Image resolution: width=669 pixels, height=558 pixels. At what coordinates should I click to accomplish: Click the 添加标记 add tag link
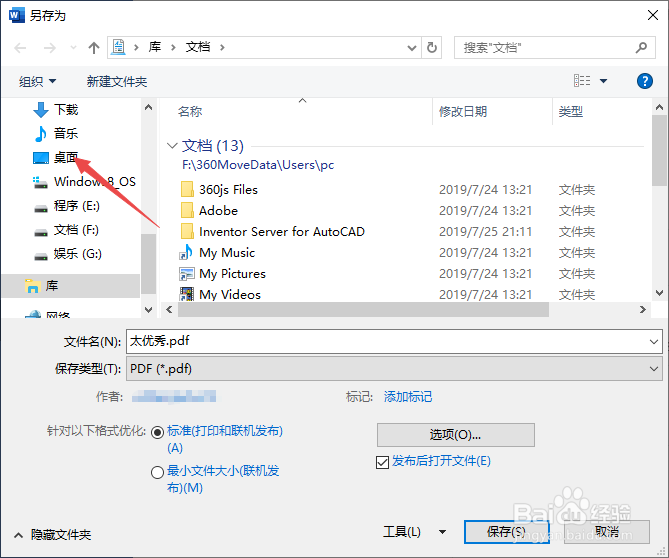(408, 397)
